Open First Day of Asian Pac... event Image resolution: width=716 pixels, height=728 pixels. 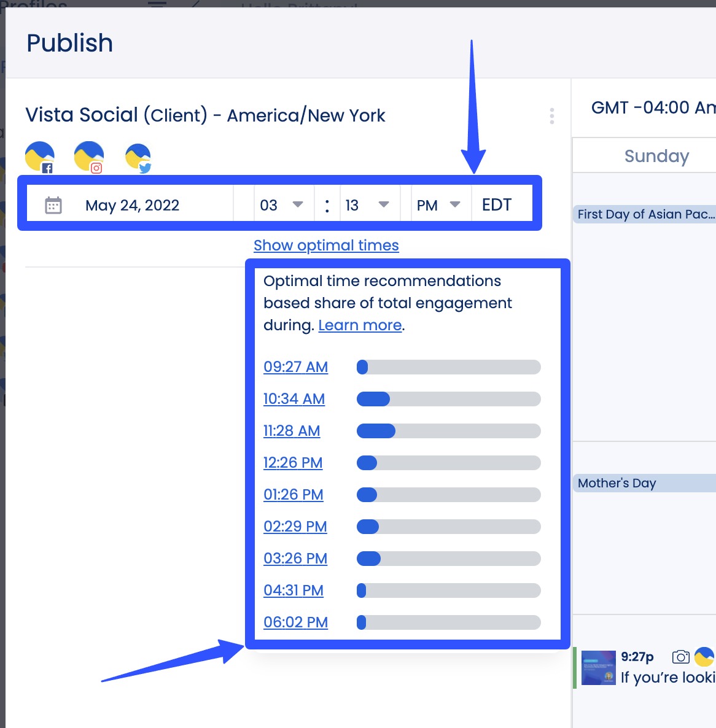pos(645,214)
